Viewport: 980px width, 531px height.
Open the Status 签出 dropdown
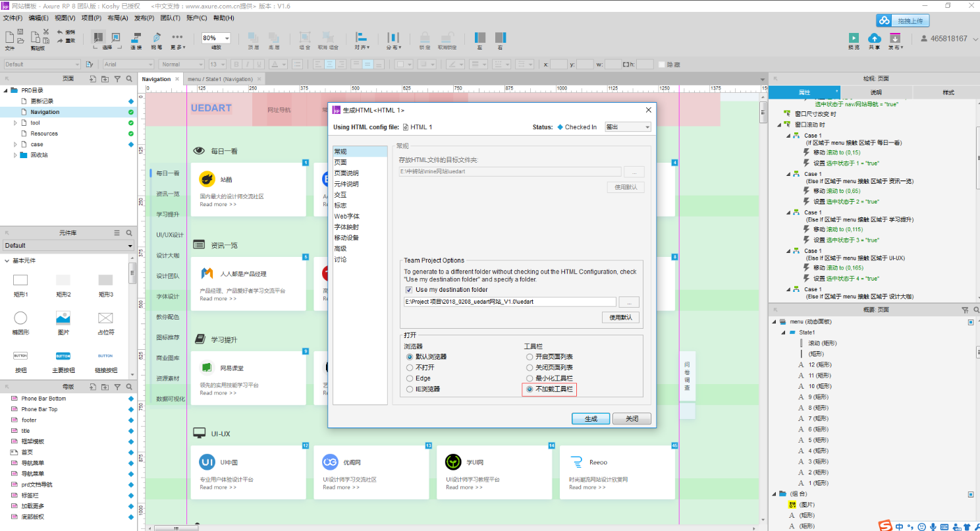click(x=628, y=127)
